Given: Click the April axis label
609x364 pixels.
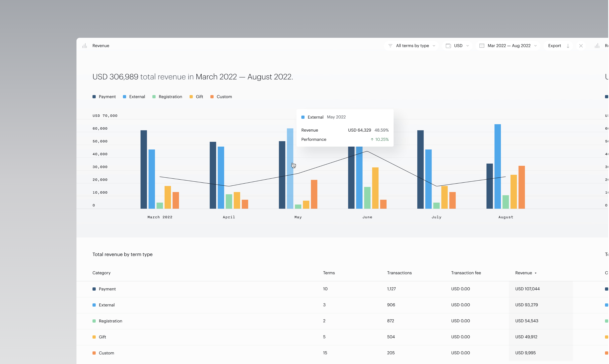Looking at the screenshot, I should pos(229,217).
